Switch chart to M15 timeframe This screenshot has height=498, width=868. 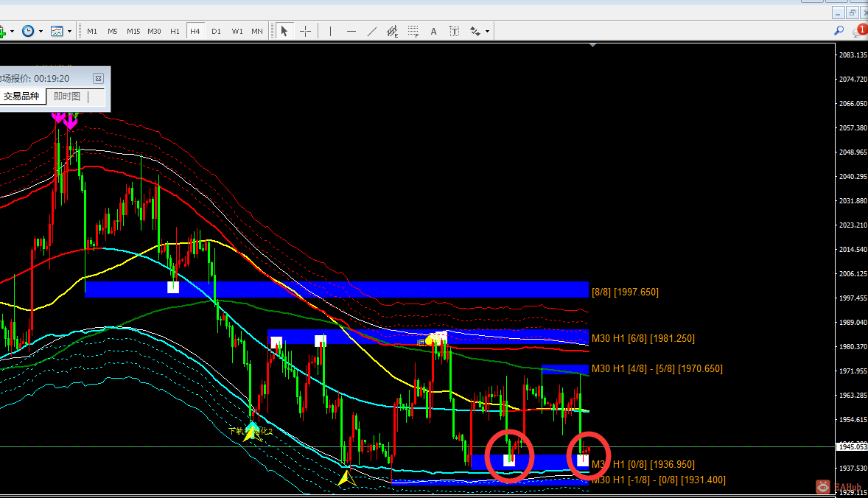[133, 32]
